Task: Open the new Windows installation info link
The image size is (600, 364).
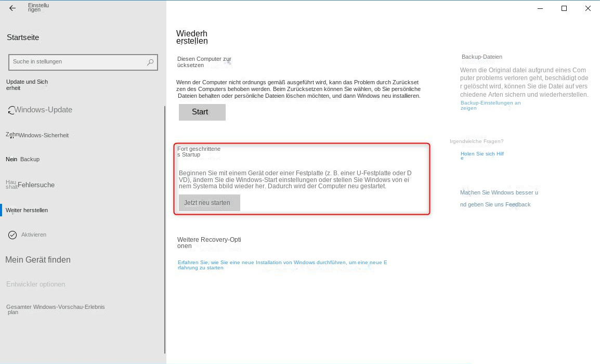Action: click(282, 265)
